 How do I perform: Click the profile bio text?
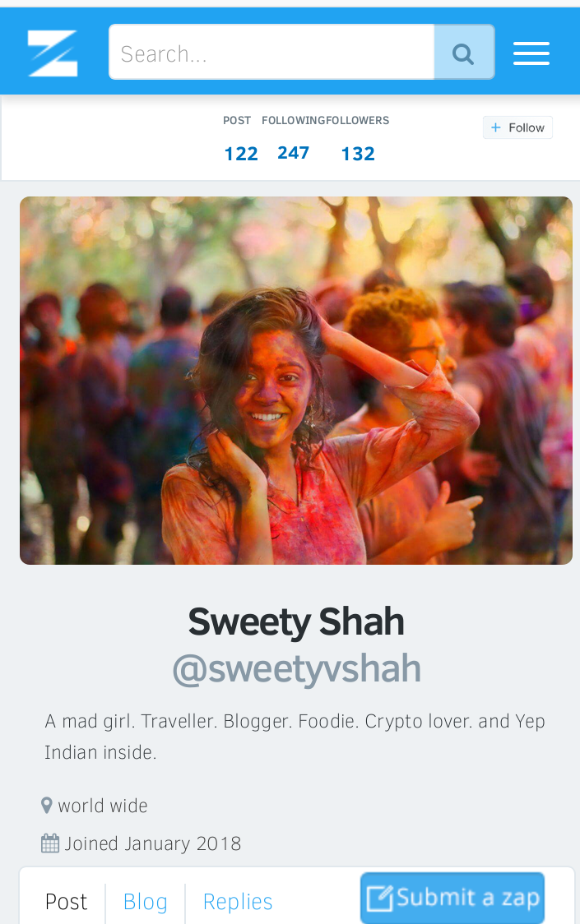(x=295, y=737)
